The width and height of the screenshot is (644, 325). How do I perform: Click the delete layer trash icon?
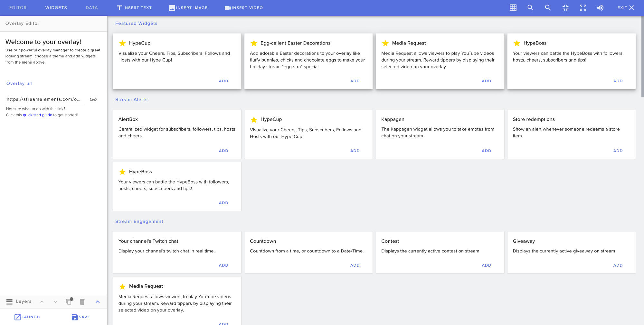[x=82, y=302]
